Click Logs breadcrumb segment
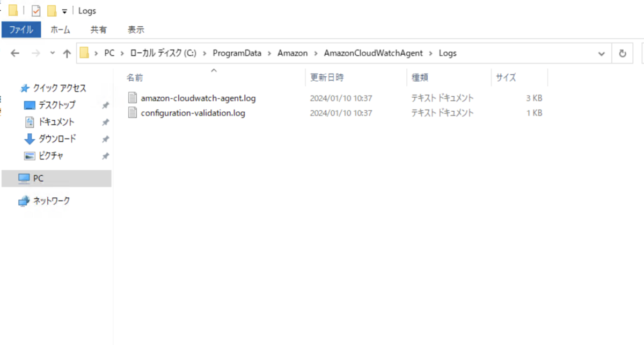The height and width of the screenshot is (345, 644). [x=448, y=53]
